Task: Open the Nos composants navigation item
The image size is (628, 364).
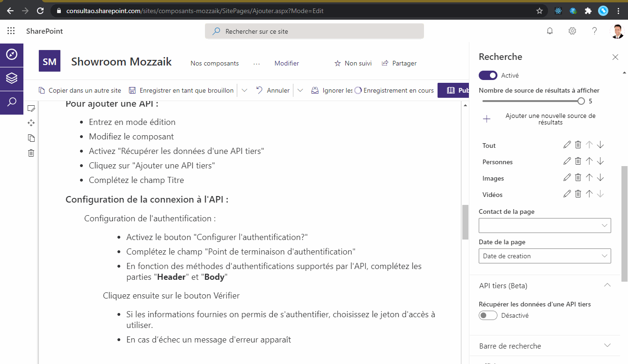Action: pyautogui.click(x=214, y=63)
